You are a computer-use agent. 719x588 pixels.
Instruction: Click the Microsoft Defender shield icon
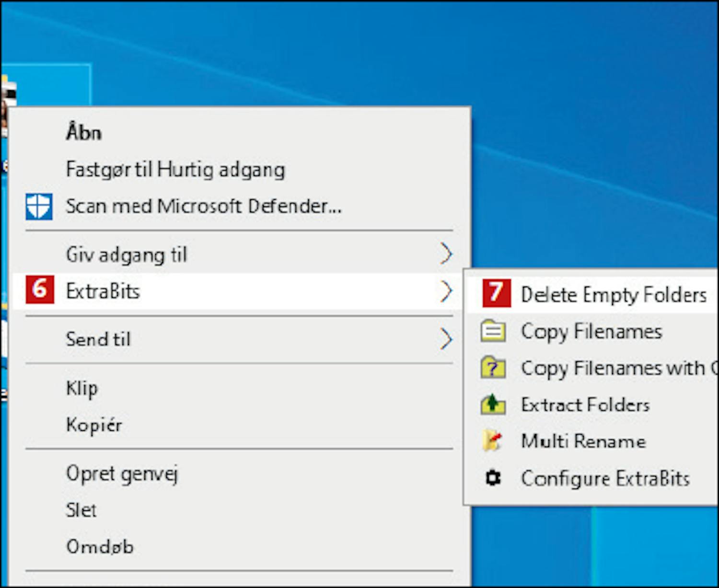point(39,207)
